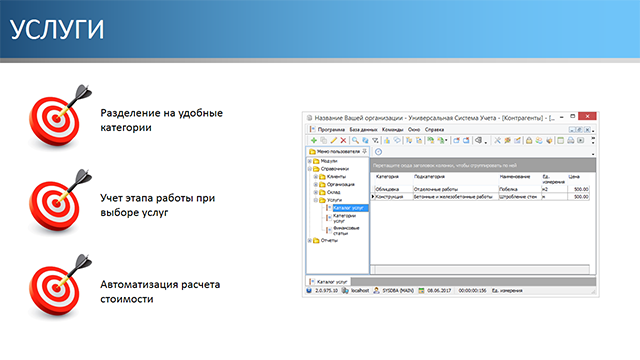Click the yellow pencil Edit icon

(333, 140)
